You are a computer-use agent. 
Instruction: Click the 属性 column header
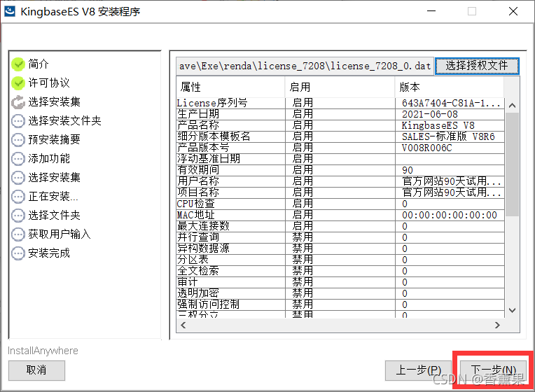(230, 87)
